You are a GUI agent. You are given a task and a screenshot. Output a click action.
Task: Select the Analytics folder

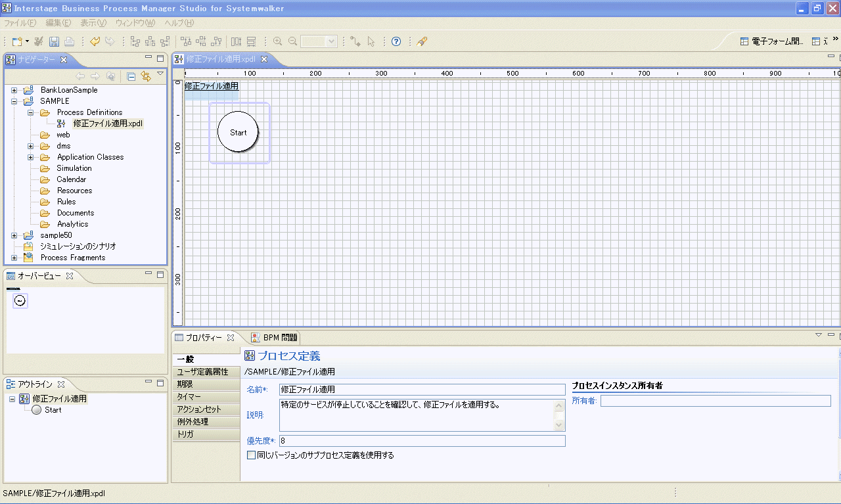click(x=72, y=224)
